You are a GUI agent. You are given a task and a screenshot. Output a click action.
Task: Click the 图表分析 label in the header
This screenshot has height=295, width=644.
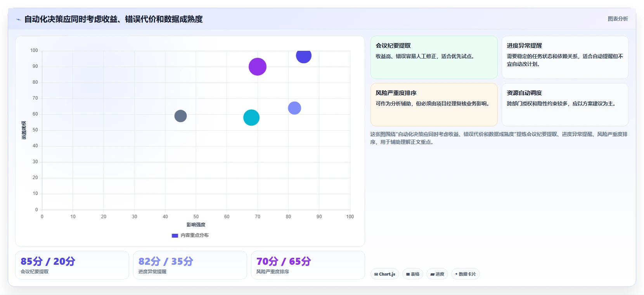tap(618, 19)
